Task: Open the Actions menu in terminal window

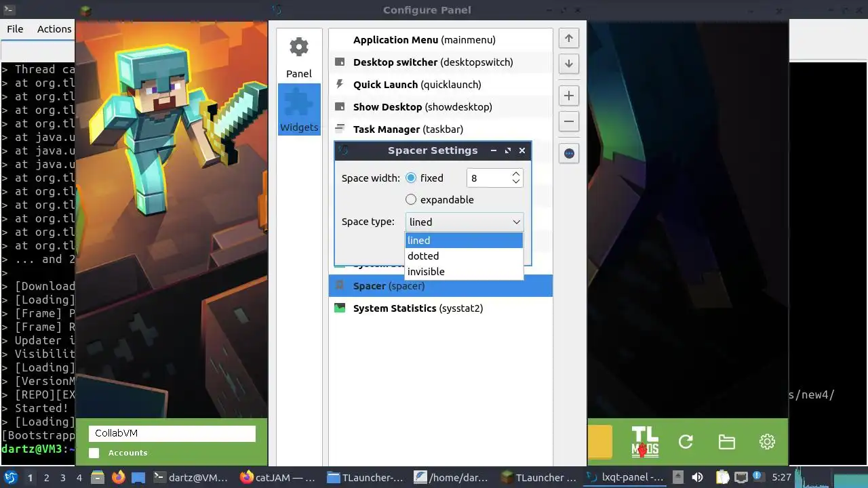Action: pyautogui.click(x=54, y=29)
